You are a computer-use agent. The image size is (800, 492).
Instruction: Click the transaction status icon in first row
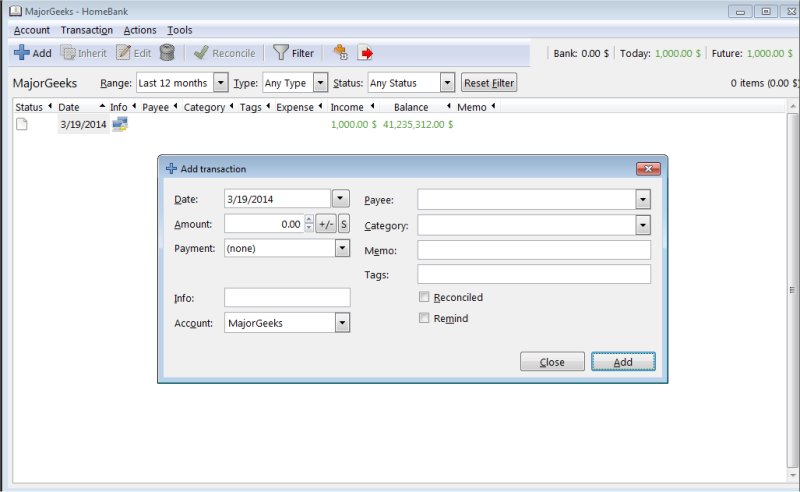point(22,125)
